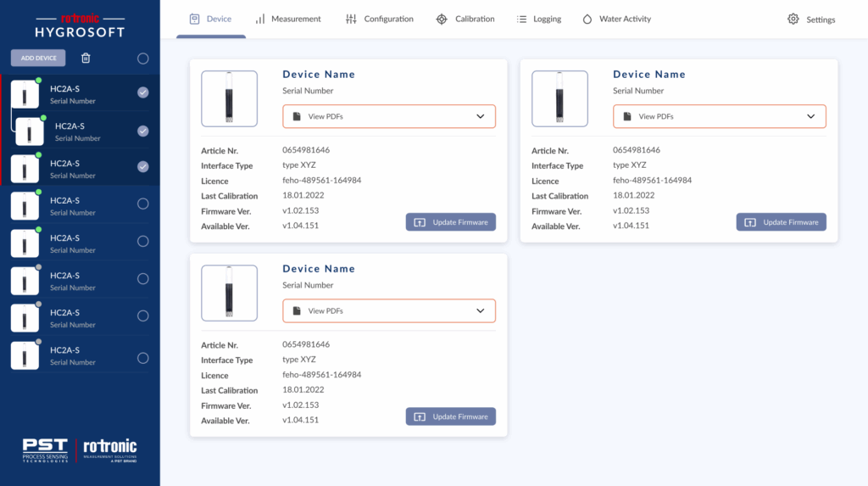The width and height of the screenshot is (868, 486).
Task: Delete selected devices with the trash icon
Action: [86, 58]
